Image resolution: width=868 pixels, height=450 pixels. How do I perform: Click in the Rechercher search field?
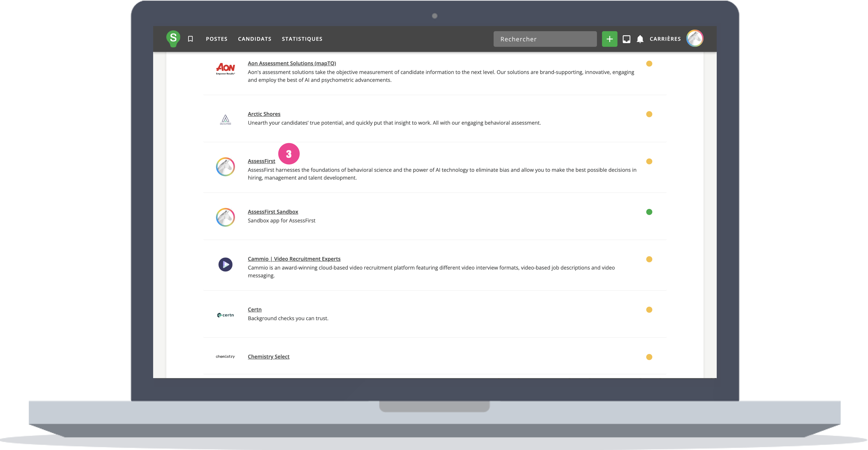[545, 39]
